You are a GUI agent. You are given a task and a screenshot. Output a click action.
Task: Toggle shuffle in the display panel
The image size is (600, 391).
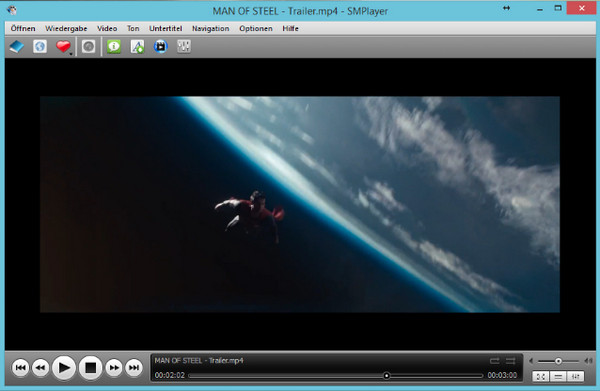510,361
